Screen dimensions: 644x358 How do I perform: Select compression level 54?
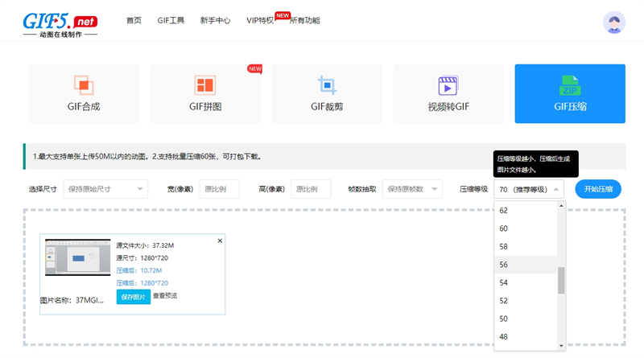pos(526,282)
